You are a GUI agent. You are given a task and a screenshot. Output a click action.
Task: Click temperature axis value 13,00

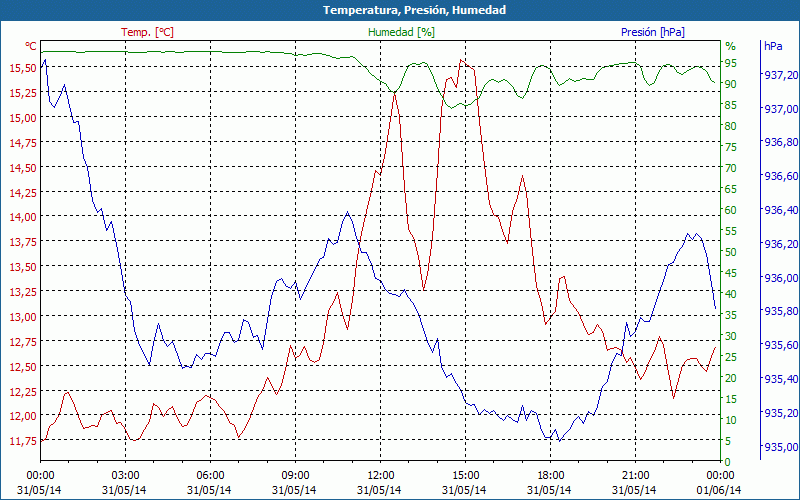click(23, 316)
